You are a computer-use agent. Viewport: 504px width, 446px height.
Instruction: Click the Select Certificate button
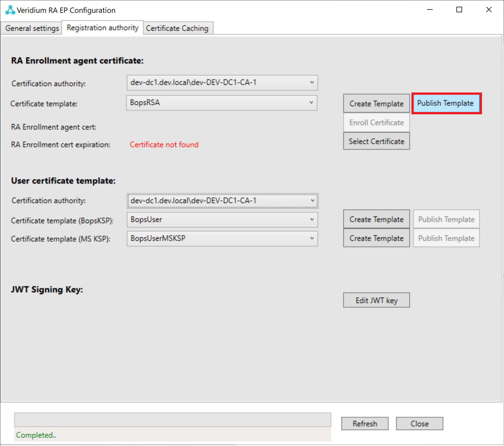376,141
